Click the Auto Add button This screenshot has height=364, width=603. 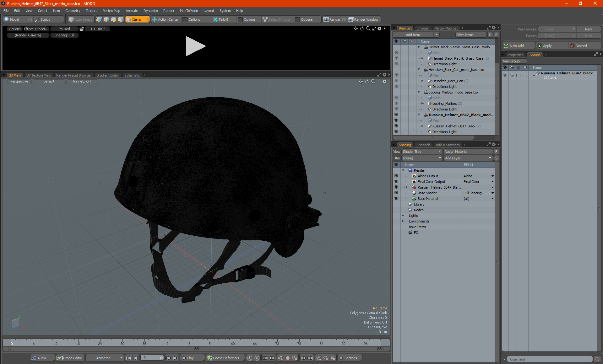pyautogui.click(x=518, y=46)
